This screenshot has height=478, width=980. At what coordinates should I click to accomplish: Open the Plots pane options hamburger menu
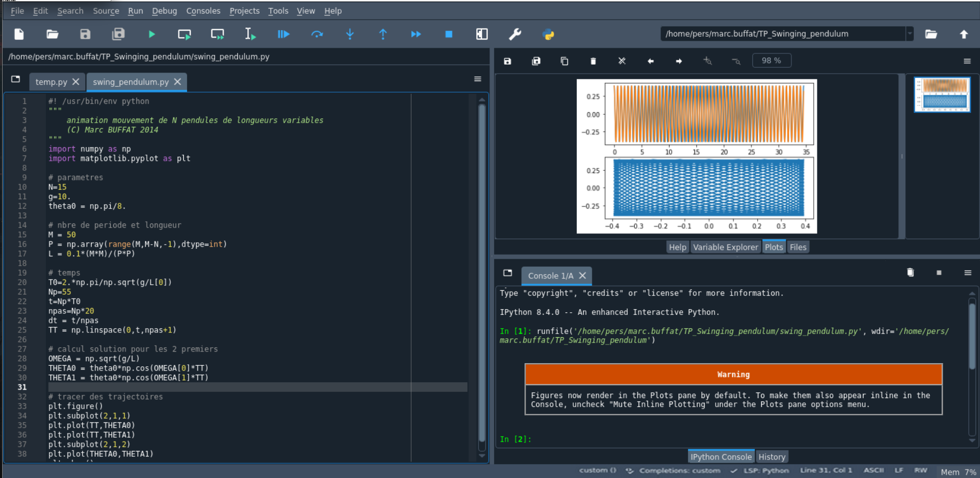967,61
